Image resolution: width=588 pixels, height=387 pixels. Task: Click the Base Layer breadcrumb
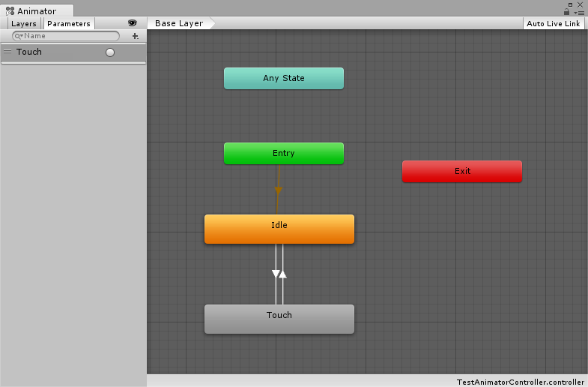pyautogui.click(x=180, y=23)
